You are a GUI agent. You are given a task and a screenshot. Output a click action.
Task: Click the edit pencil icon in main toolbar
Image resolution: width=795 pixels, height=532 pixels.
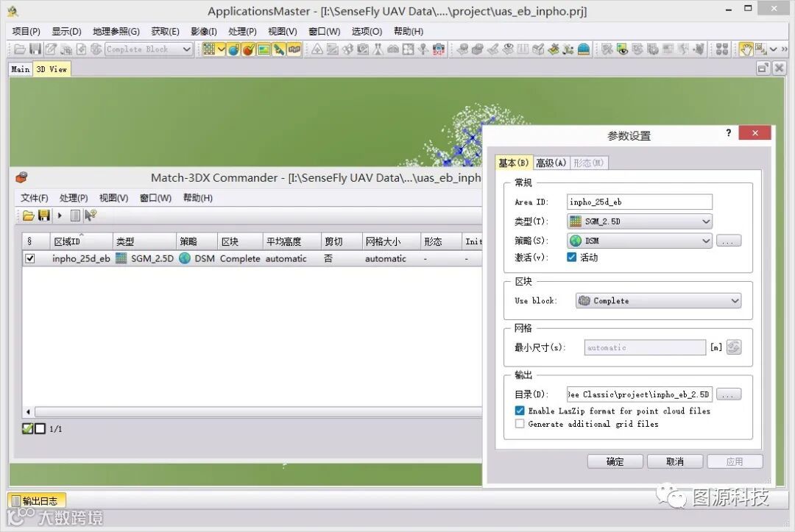coord(51,49)
